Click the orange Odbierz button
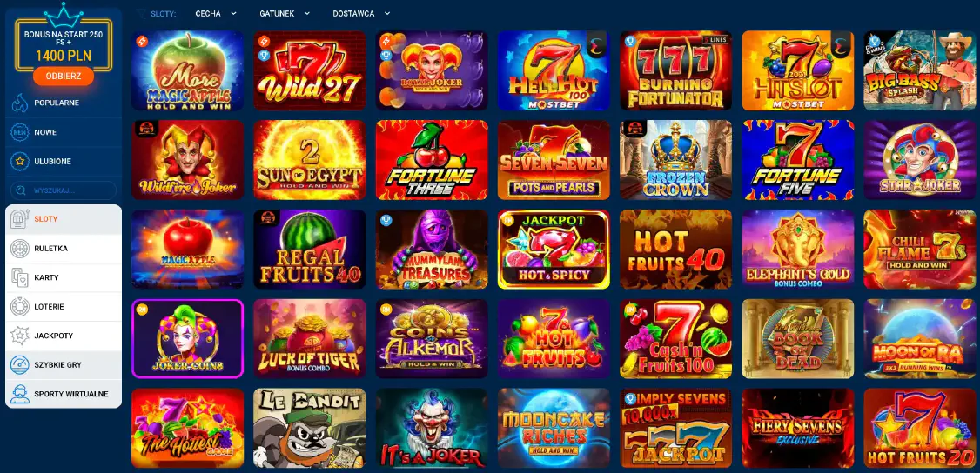The image size is (980, 473). [x=64, y=77]
